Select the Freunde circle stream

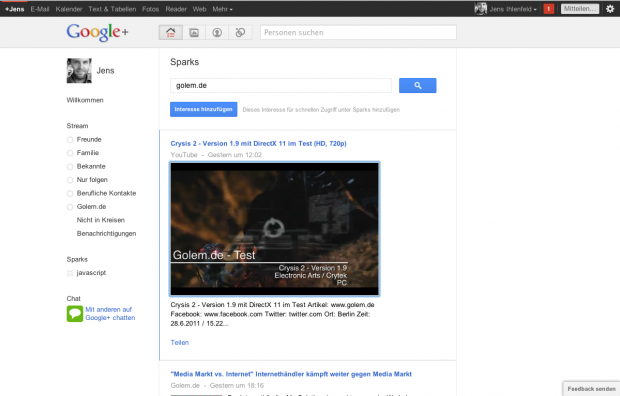[89, 140]
